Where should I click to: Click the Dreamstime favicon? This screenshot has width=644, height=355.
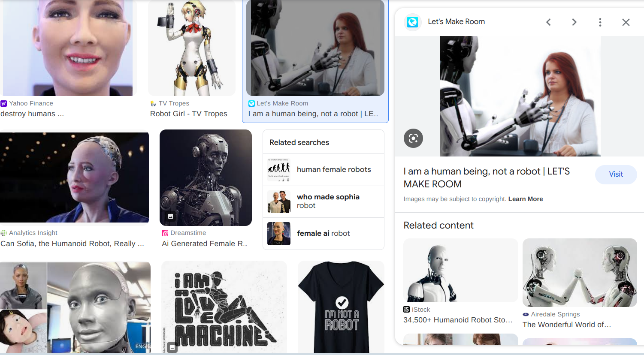165,233
